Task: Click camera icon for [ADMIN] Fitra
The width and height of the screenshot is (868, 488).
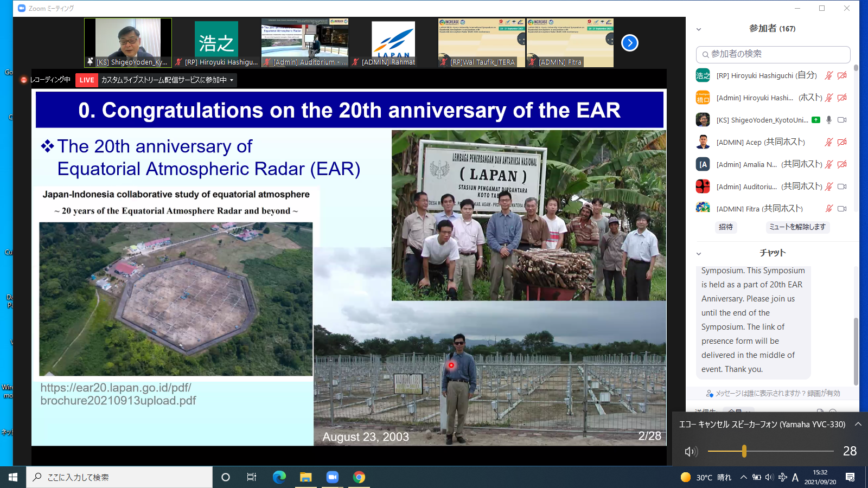Action: (x=842, y=208)
